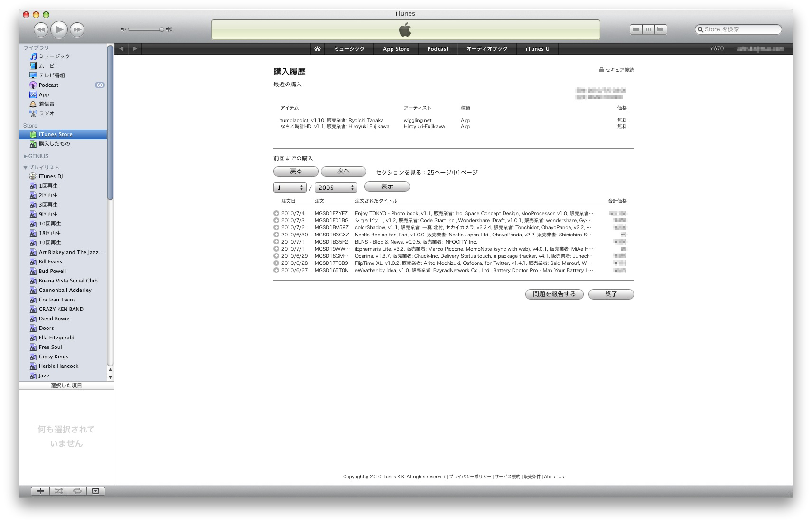
Task: Expand the GENIUS section
Action: click(x=26, y=156)
